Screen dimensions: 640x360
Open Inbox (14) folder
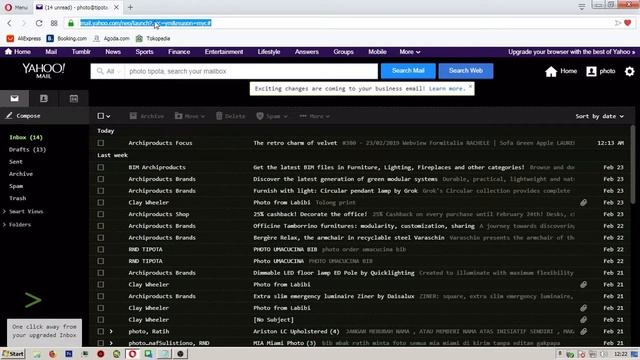tap(26, 138)
